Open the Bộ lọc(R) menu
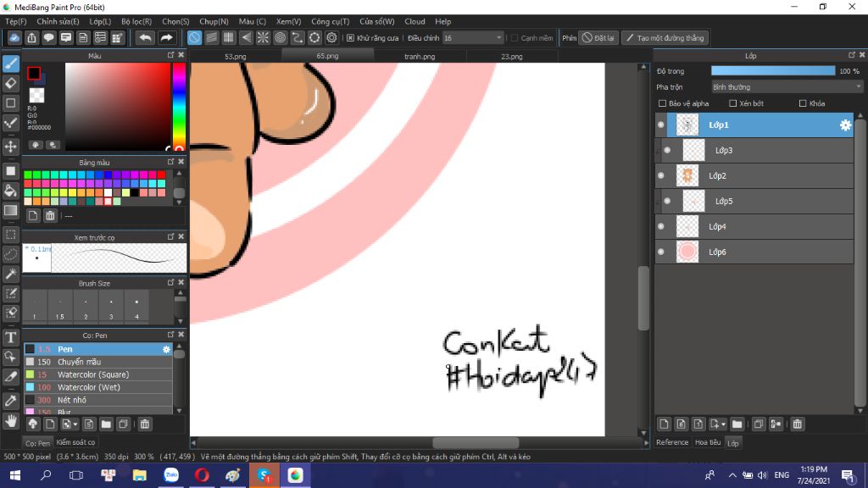 [x=136, y=21]
